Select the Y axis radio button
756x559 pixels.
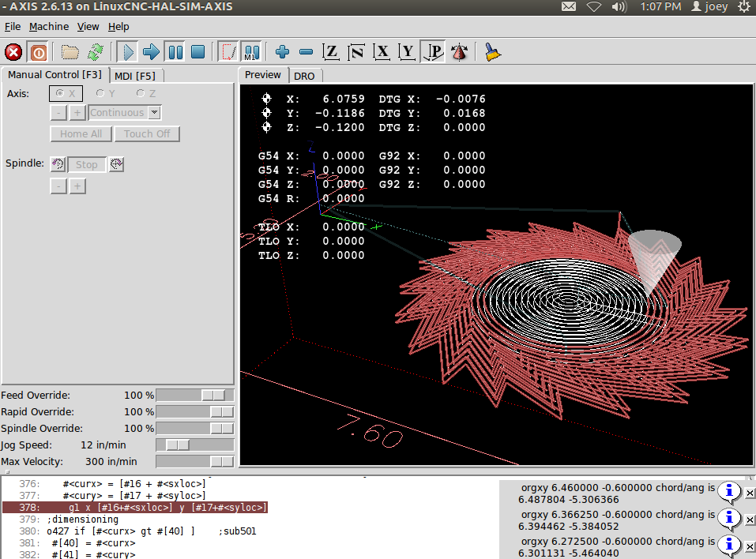coord(100,93)
